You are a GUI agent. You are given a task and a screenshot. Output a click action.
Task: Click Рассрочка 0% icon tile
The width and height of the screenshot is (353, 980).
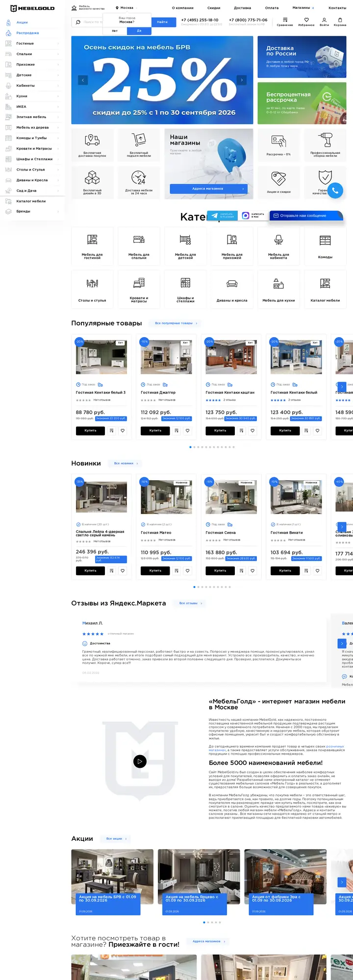[278, 145]
